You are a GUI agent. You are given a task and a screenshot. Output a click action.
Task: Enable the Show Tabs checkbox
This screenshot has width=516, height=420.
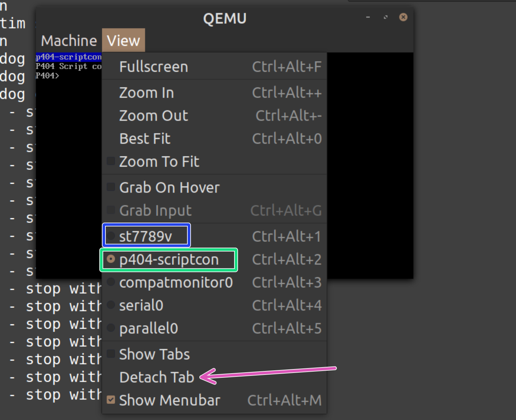[x=111, y=354]
